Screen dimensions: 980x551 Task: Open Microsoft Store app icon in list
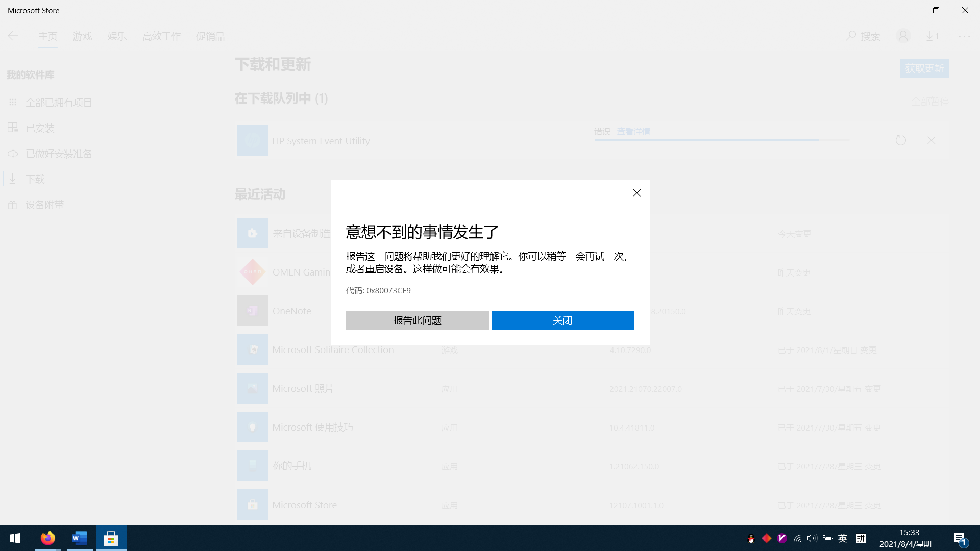tap(252, 505)
